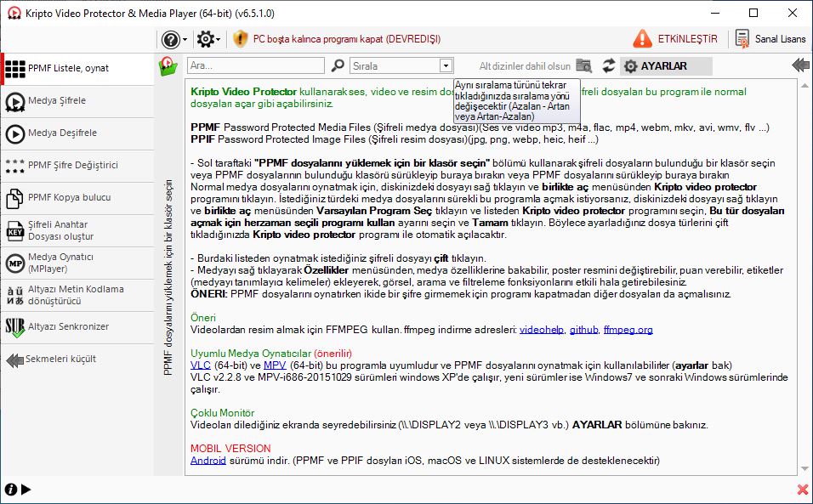Click the "MOBIL VERSION" heading text
Viewport: 813px width, 504px height.
(x=230, y=449)
